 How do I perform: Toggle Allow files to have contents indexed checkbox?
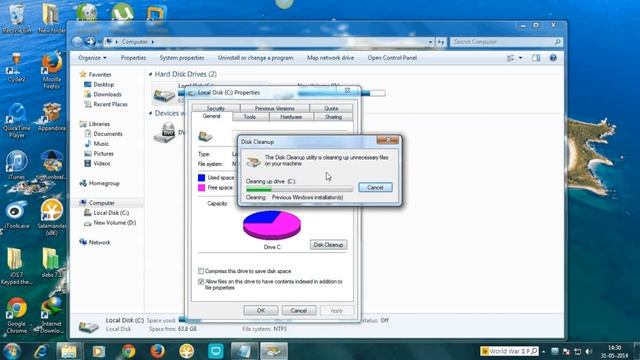pyautogui.click(x=201, y=282)
